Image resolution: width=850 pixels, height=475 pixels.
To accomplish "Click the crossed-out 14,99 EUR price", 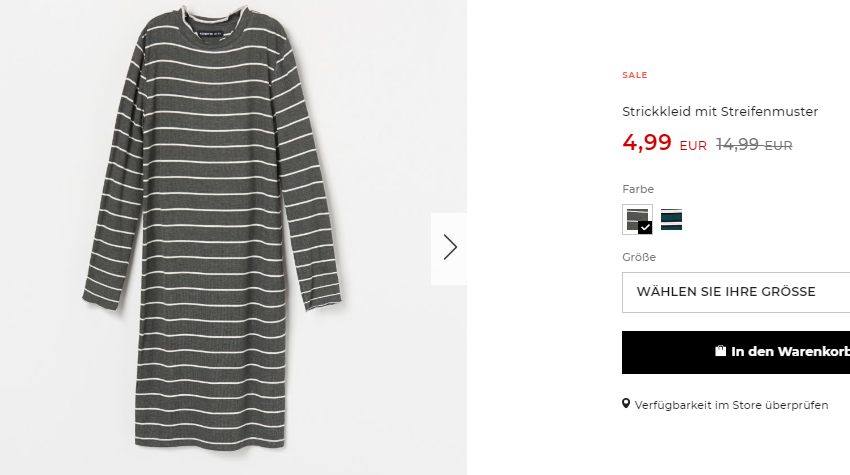I will click(x=754, y=144).
